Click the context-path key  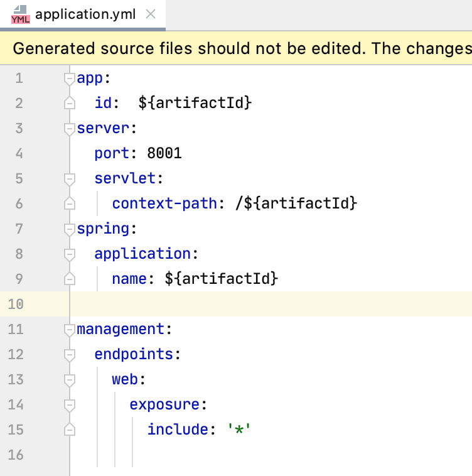(x=164, y=203)
